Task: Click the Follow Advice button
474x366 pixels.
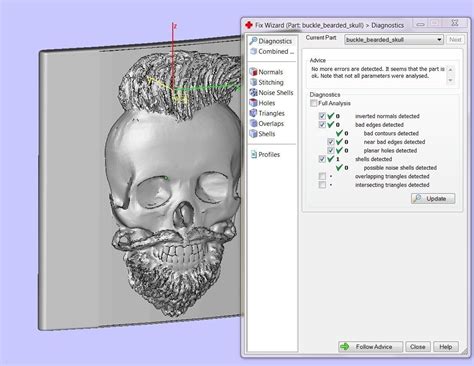Action: (370, 347)
